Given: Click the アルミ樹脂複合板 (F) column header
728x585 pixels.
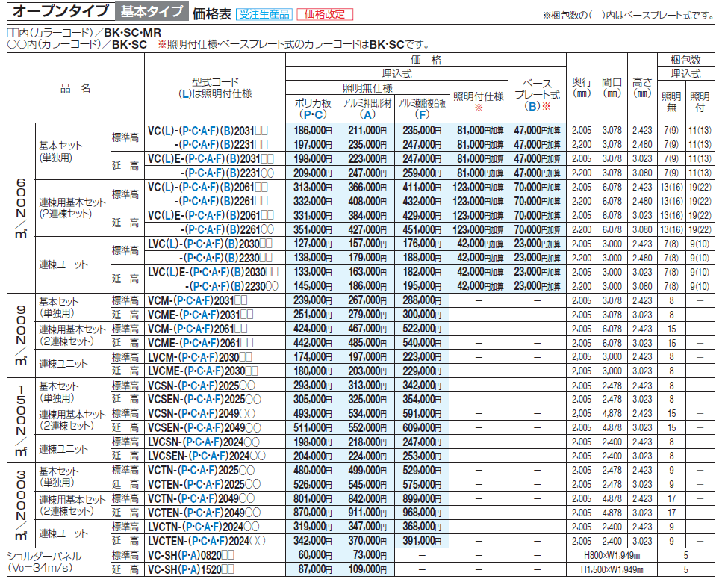Looking at the screenshot, I should (422, 108).
